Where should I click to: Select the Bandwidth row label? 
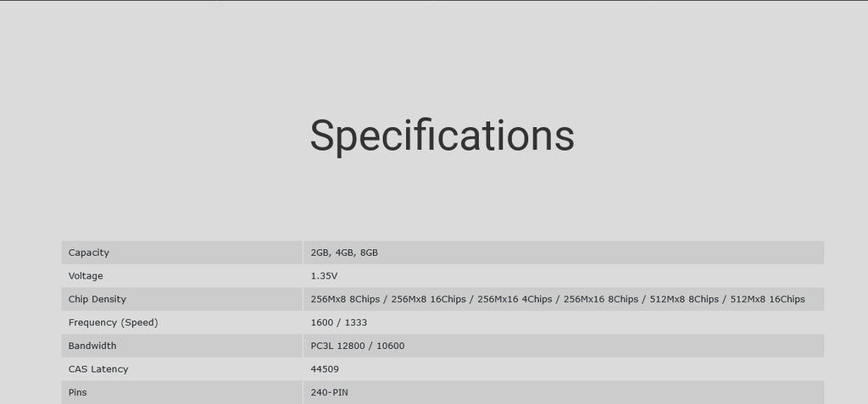point(92,346)
